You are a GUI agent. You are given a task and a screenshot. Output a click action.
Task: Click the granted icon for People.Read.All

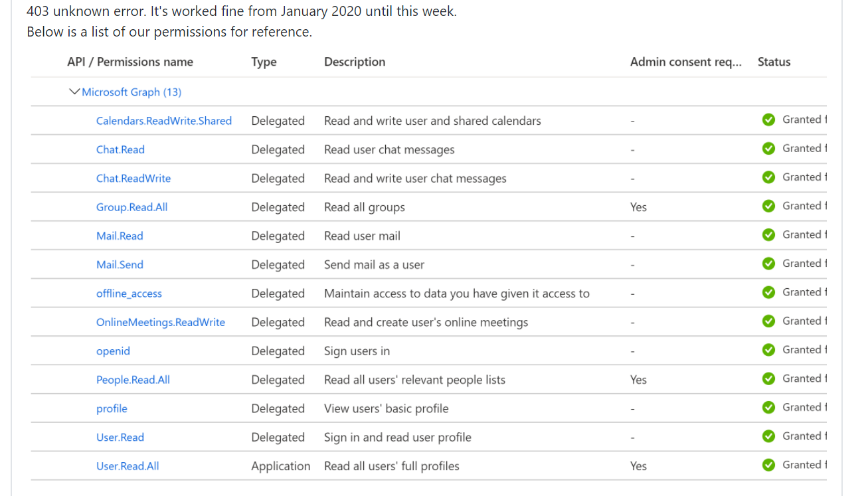click(x=768, y=378)
